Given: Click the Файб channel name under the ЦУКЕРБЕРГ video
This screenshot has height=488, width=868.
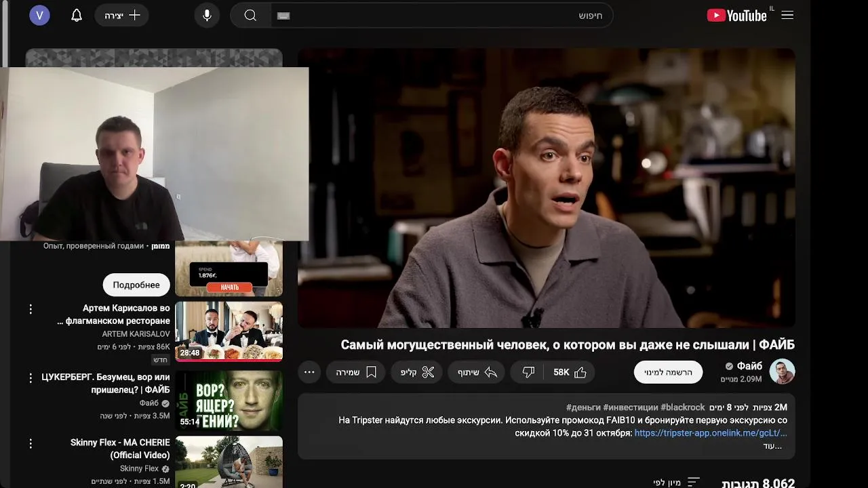Looking at the screenshot, I should [149, 403].
